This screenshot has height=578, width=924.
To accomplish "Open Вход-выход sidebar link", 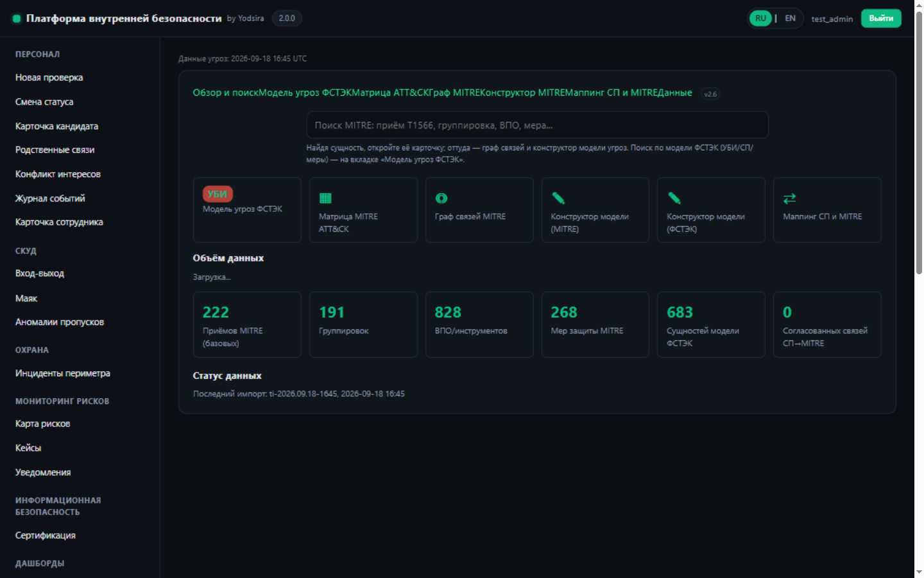I will [x=40, y=274].
